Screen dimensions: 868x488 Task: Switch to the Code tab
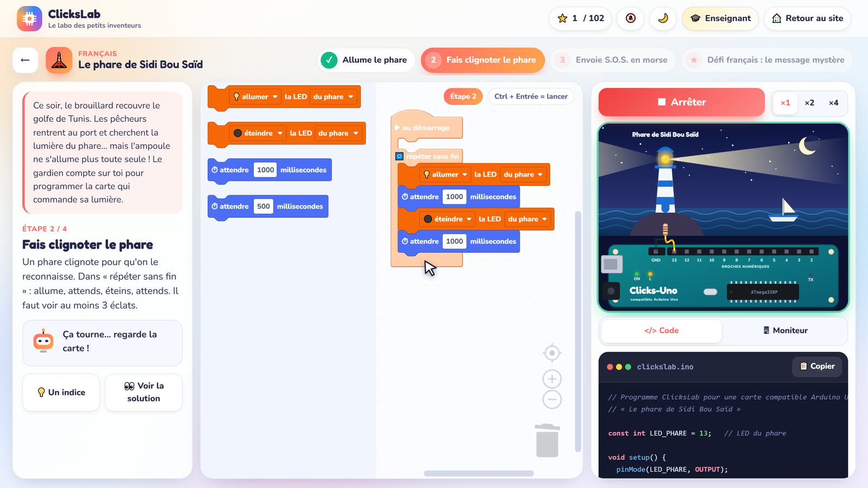661,331
